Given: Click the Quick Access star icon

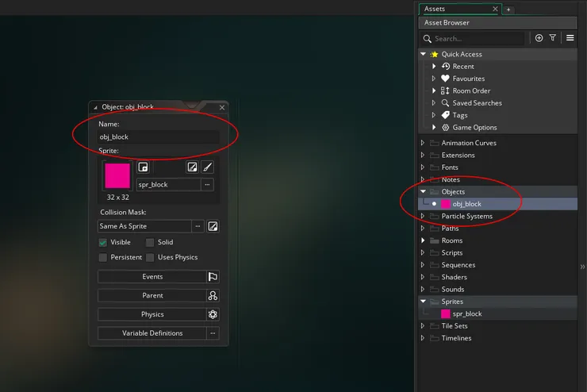Looking at the screenshot, I should pos(434,54).
